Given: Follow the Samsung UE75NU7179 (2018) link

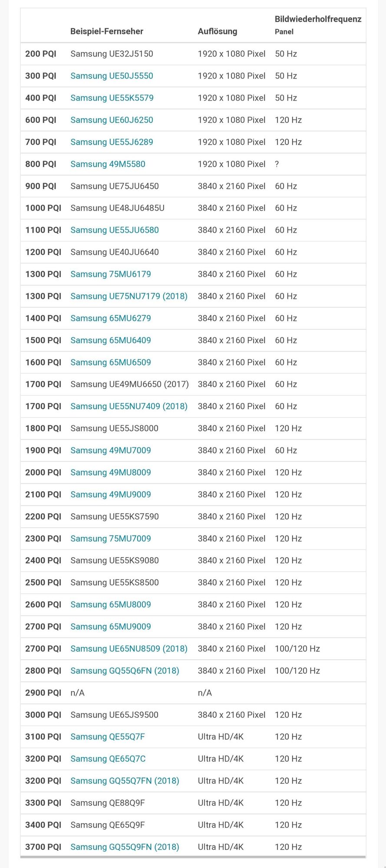Looking at the screenshot, I should coord(129,296).
